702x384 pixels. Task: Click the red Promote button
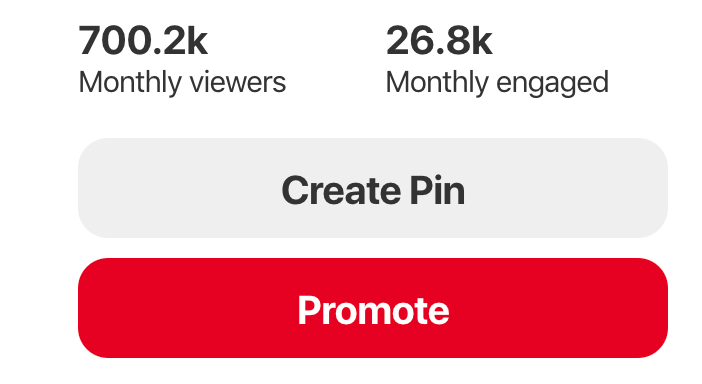(x=372, y=308)
